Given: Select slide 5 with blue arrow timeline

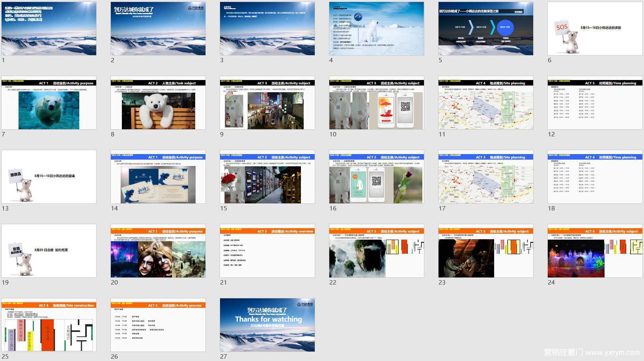Looking at the screenshot, I should 486,28.
